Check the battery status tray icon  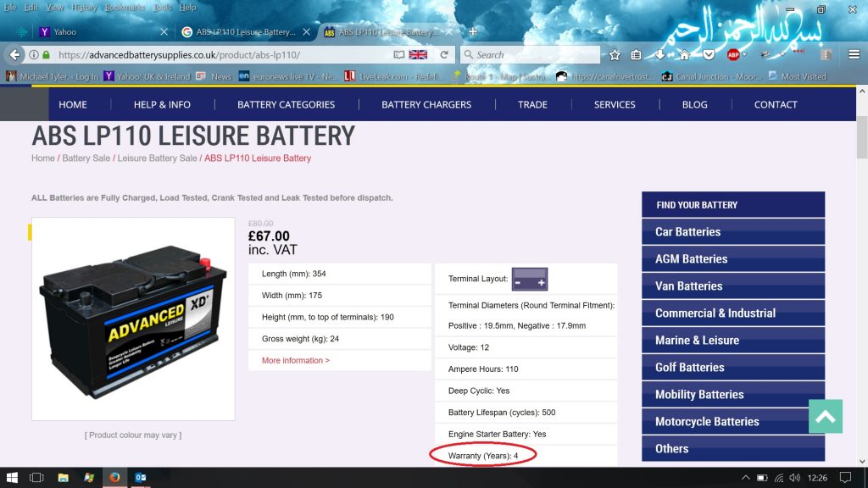pyautogui.click(x=762, y=478)
